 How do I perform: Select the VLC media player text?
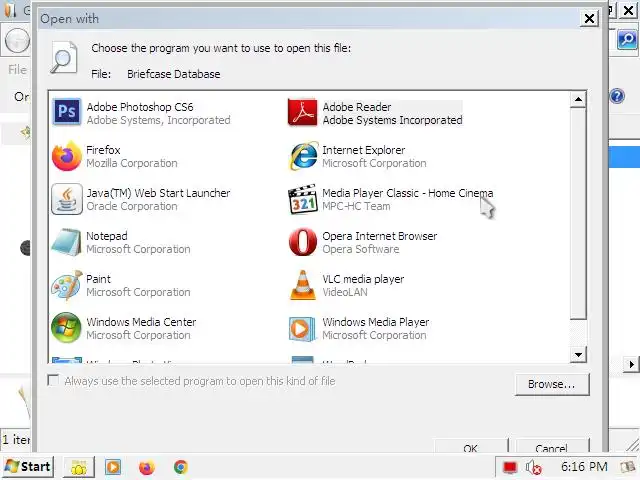(x=363, y=279)
